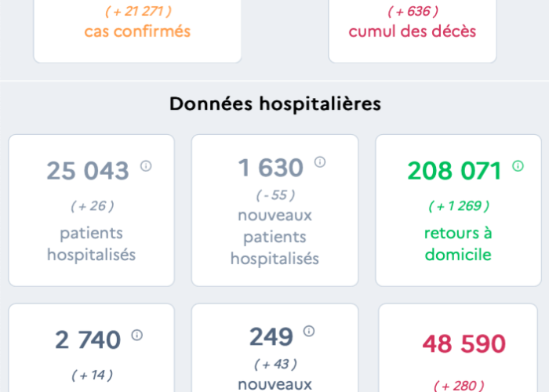The image size is (549, 392).
Task: Click the 2 740 card
Action: 92,348
